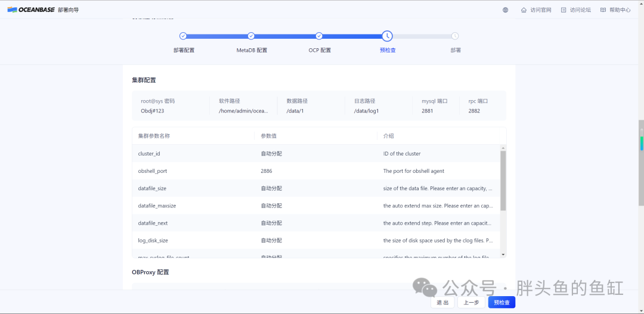
Task: Click the mysql 端口 value 2881
Action: tap(428, 110)
